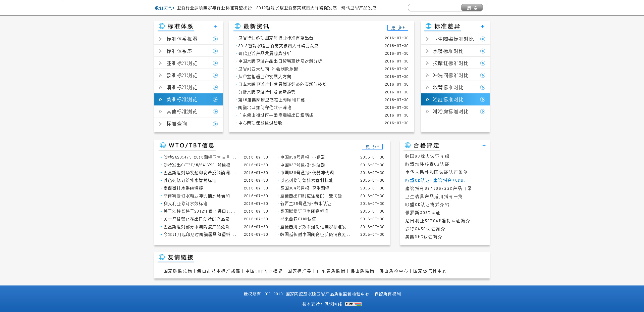Select 美洲标准浏览 in the left menu
The height and width of the screenshot is (312, 644).
[x=182, y=99]
